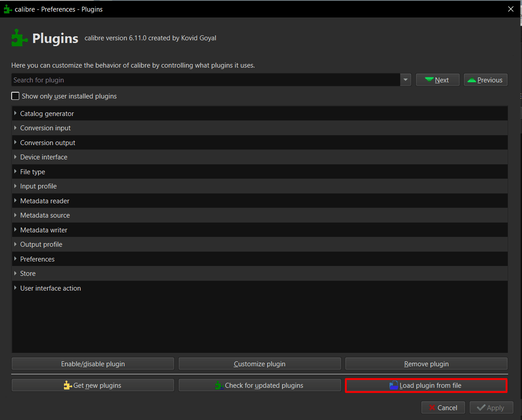Click the red X Cancel icon

pyautogui.click(x=432, y=407)
